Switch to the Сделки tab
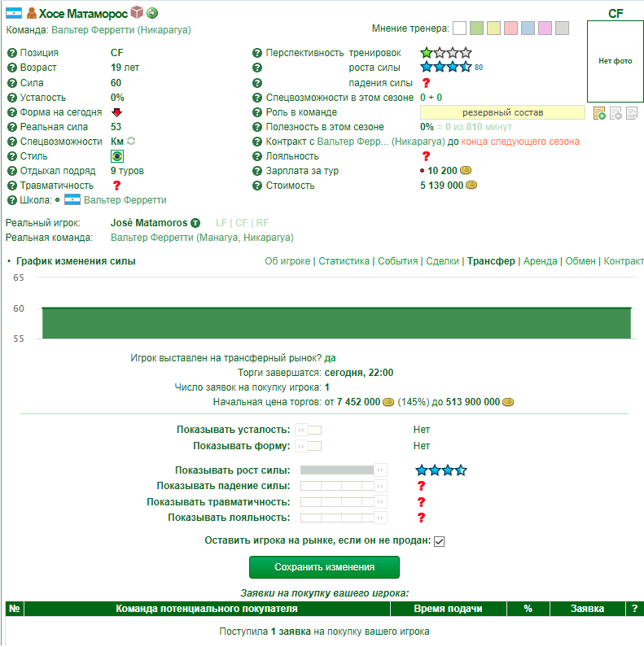This screenshot has height=647, width=644. coord(443,261)
